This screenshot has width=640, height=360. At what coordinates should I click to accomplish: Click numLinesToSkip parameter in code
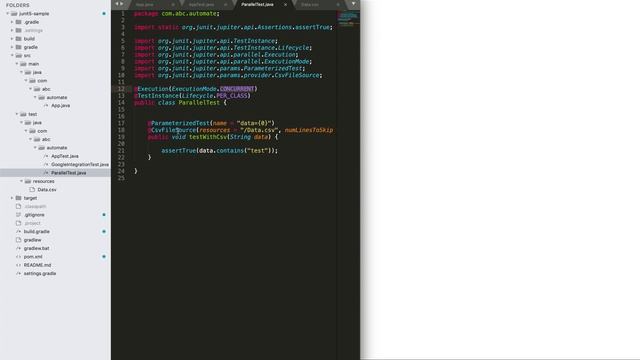(x=309, y=130)
